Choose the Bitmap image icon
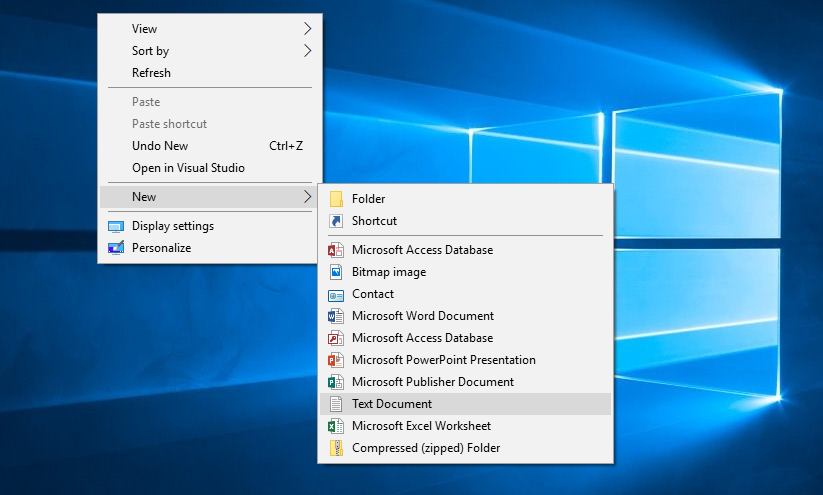 pyautogui.click(x=336, y=272)
